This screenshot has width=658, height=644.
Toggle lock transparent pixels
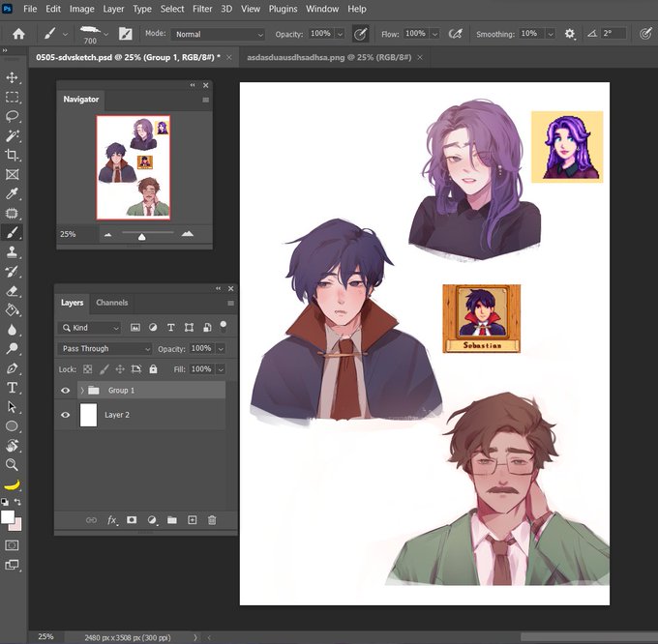(88, 369)
